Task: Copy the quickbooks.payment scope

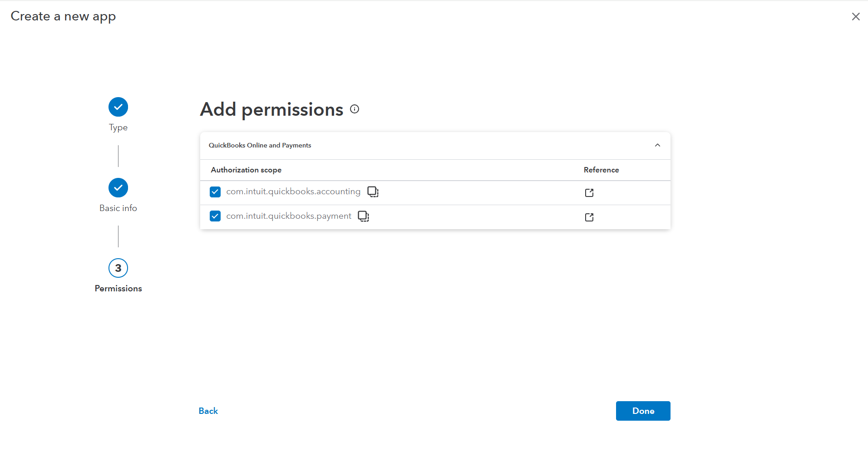Action: 363,216
